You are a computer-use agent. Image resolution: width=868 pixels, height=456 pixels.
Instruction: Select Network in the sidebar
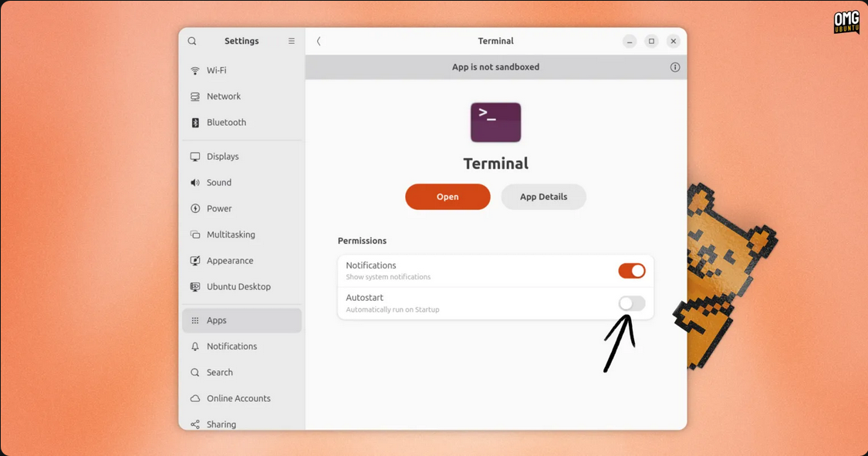click(x=242, y=96)
